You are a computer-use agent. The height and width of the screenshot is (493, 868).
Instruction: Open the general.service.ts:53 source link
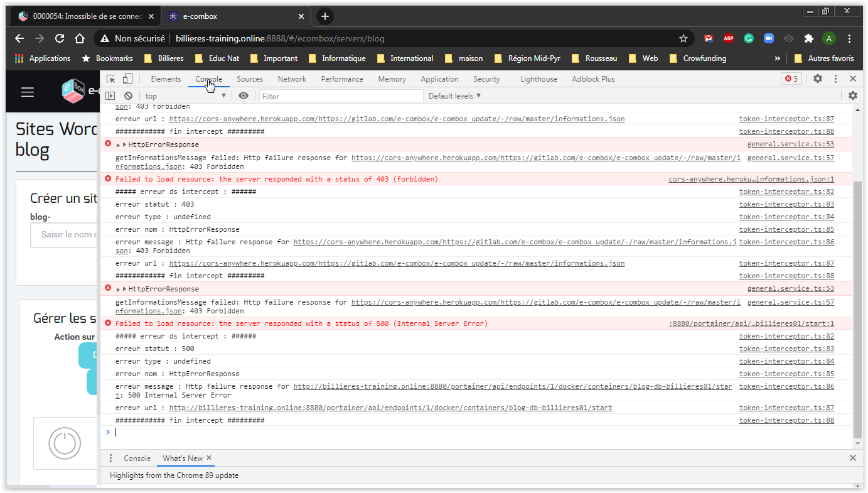[790, 144]
